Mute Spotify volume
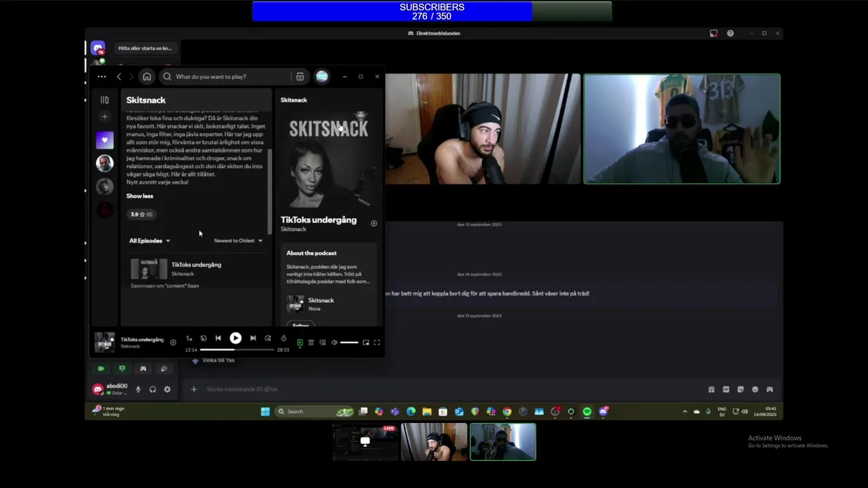 click(334, 343)
